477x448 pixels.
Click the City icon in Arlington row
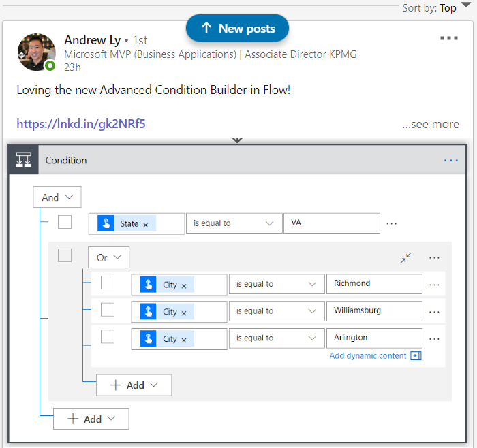coord(148,338)
